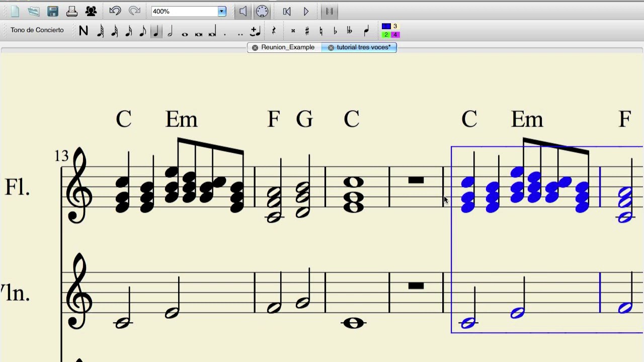Click the Tono de Concierto button

coord(37,30)
